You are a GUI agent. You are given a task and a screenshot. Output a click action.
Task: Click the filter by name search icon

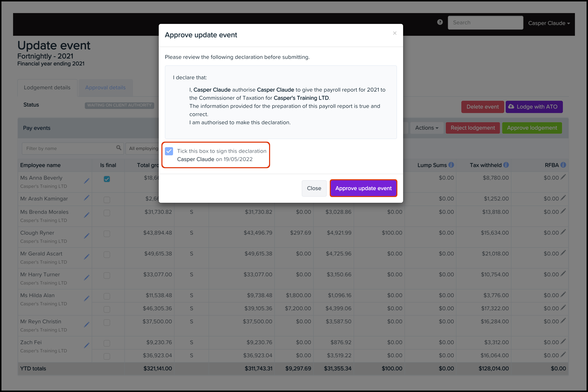point(119,148)
